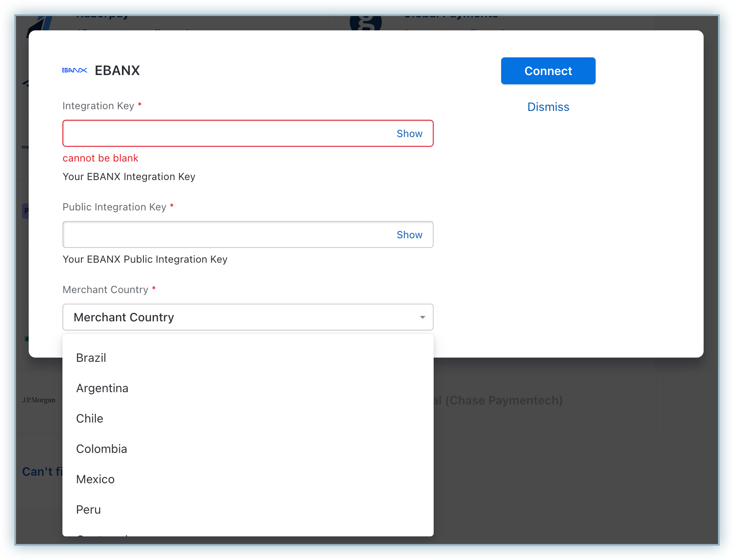The height and width of the screenshot is (560, 734).
Task: Click the blue Connect button
Action: click(548, 71)
